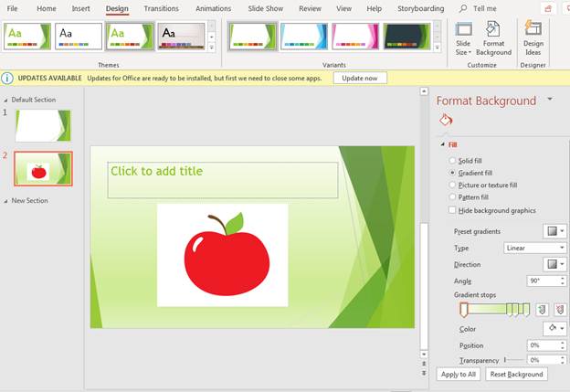Select the Gradient fill option
Screen dimensions: 570x392
(x=452, y=173)
